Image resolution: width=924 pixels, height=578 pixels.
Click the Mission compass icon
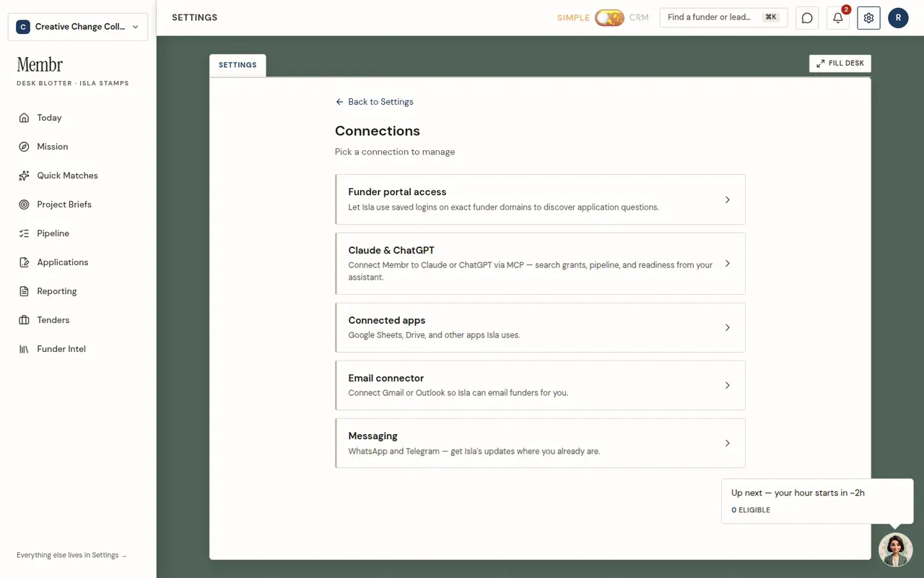(24, 147)
